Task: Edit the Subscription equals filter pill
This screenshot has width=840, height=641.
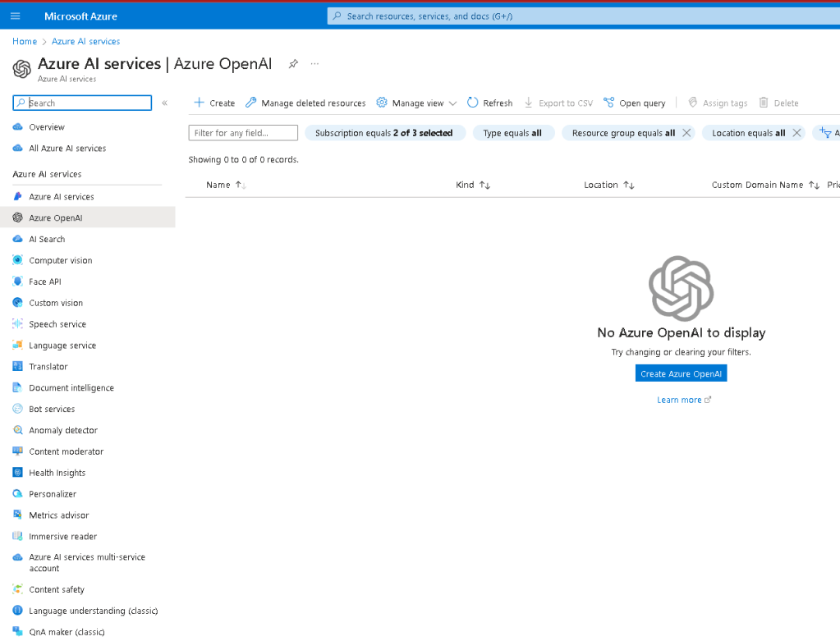Action: coord(384,133)
